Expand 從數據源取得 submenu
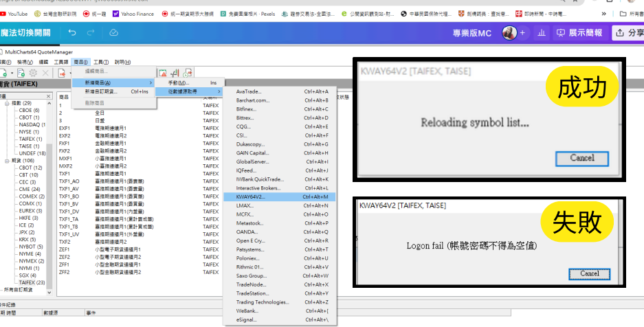 coord(190,91)
